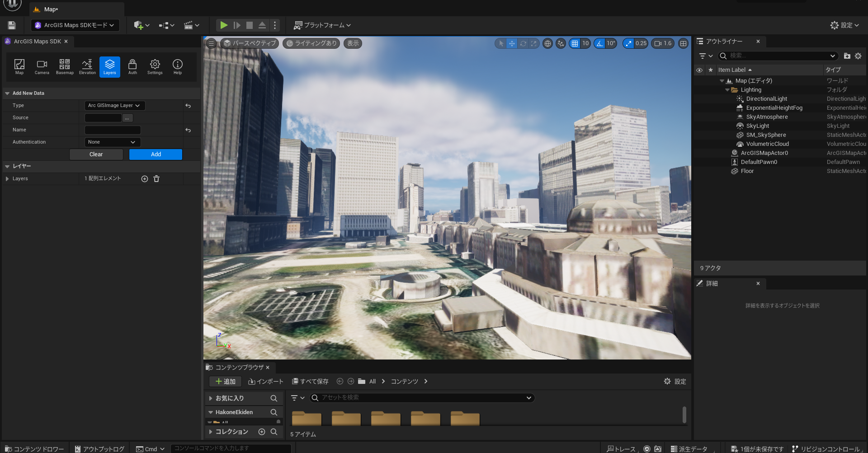868x453 pixels.
Task: Select the アウトライナー panel tab
Action: (729, 42)
